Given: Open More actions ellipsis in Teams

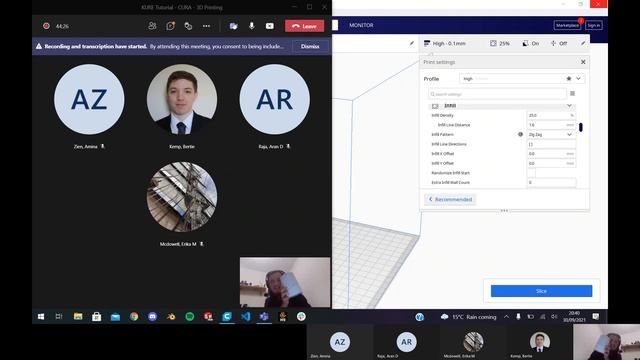Looking at the screenshot, I should 207,26.
